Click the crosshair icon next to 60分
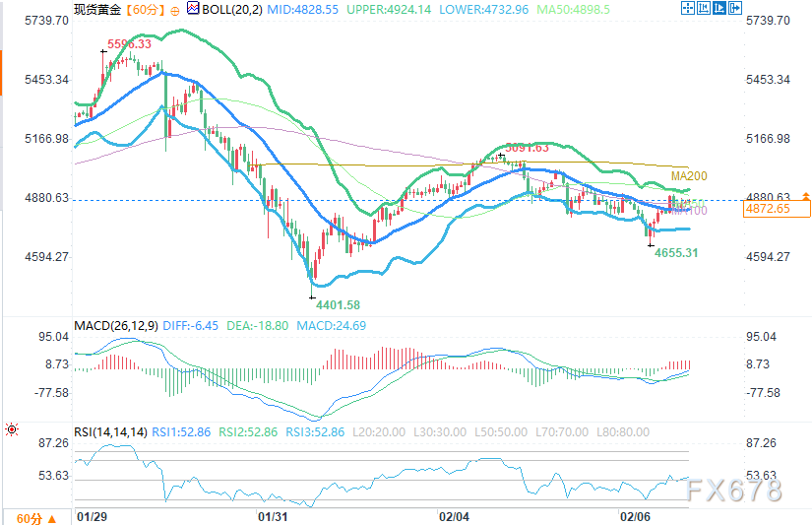 pyautogui.click(x=174, y=10)
